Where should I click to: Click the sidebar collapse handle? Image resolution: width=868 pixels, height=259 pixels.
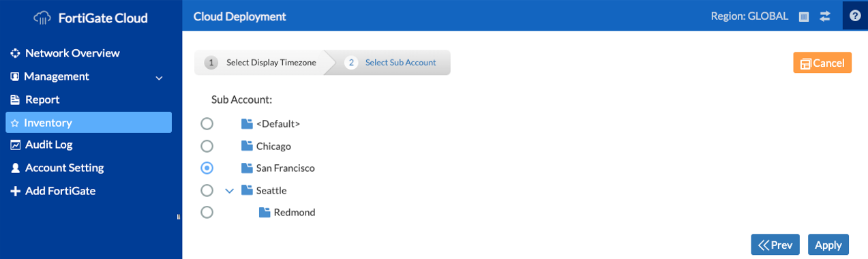(178, 217)
